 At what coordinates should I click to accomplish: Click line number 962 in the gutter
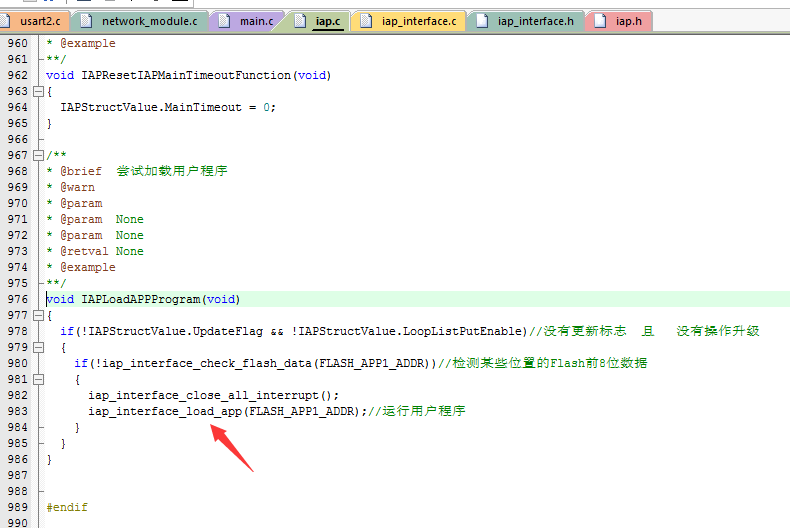(x=18, y=75)
